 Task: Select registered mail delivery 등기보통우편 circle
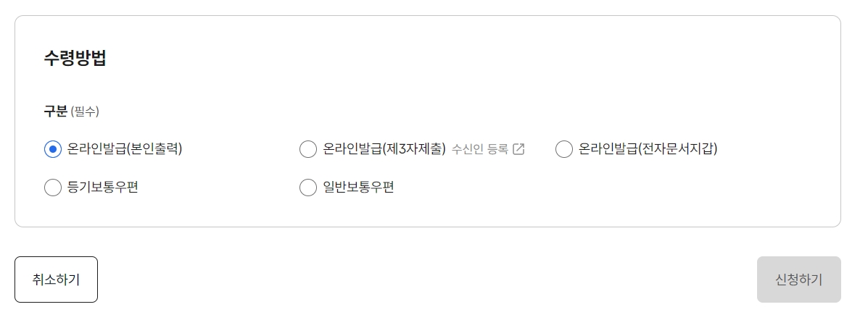53,188
